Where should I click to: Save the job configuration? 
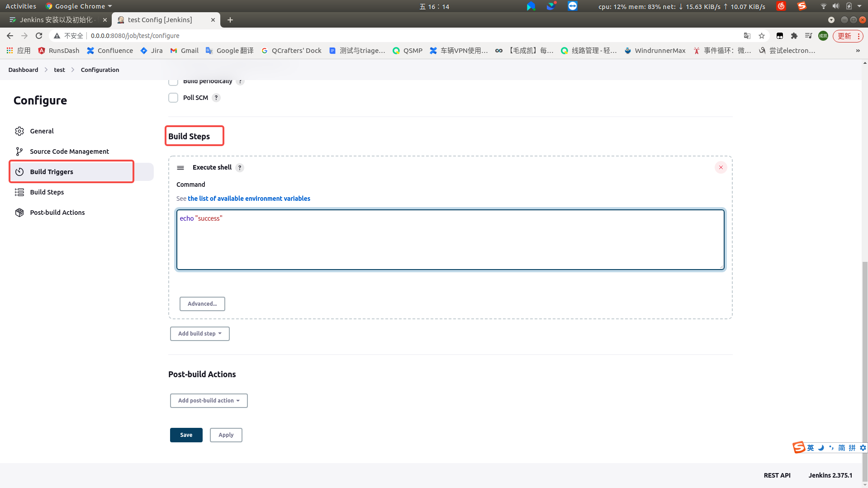tap(186, 435)
